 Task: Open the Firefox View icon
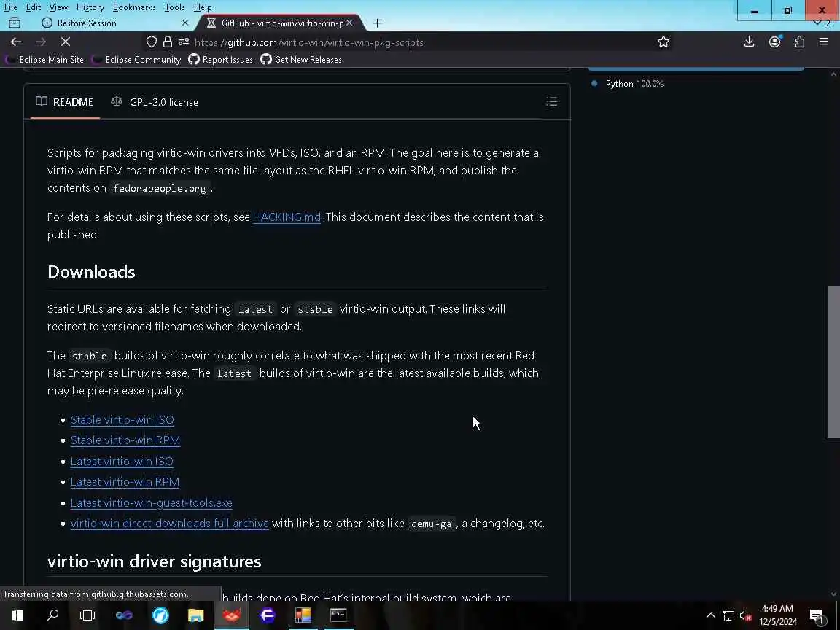[15, 23]
